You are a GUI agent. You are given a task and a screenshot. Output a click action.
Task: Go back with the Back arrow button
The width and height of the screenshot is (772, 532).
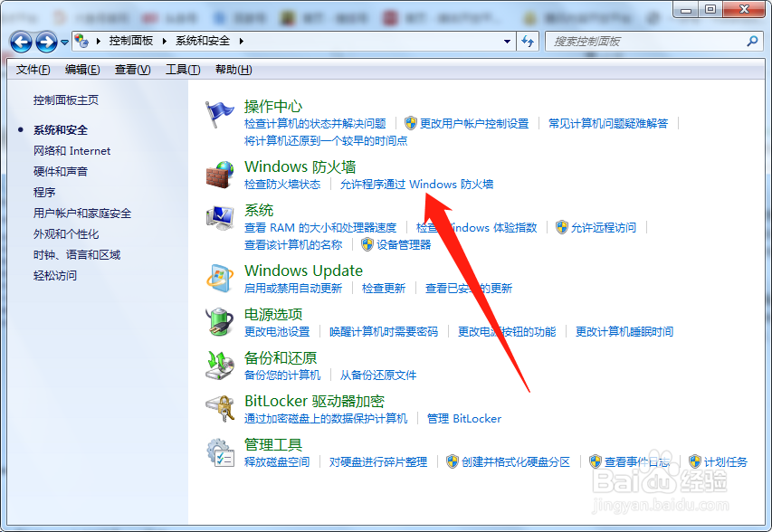(x=21, y=42)
